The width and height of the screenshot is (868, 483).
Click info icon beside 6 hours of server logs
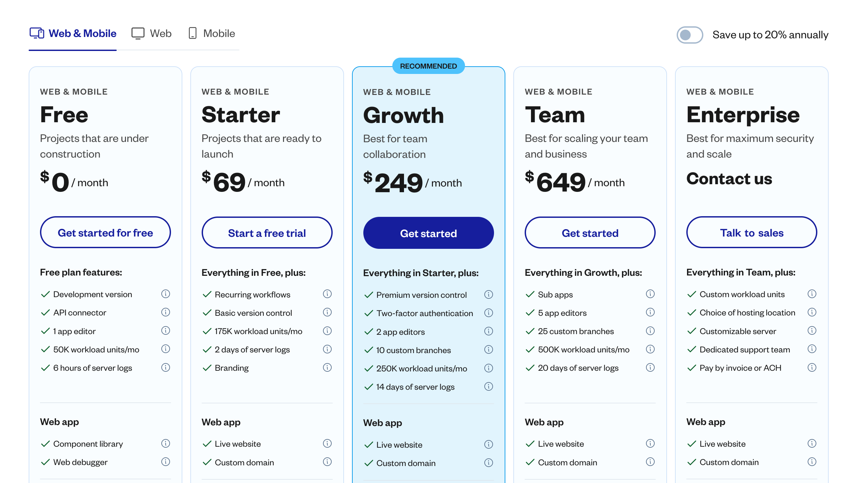point(165,367)
